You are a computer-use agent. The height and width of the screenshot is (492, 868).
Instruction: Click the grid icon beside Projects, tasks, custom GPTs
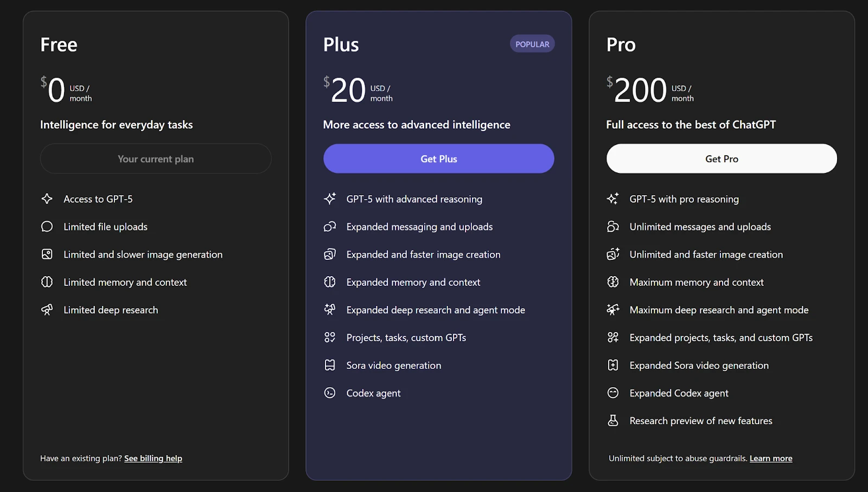[330, 337]
